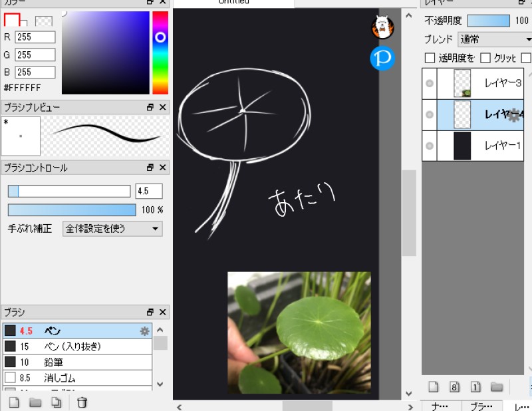Click the blue pixiv P icon
This screenshot has width=532, height=411.
[382, 58]
